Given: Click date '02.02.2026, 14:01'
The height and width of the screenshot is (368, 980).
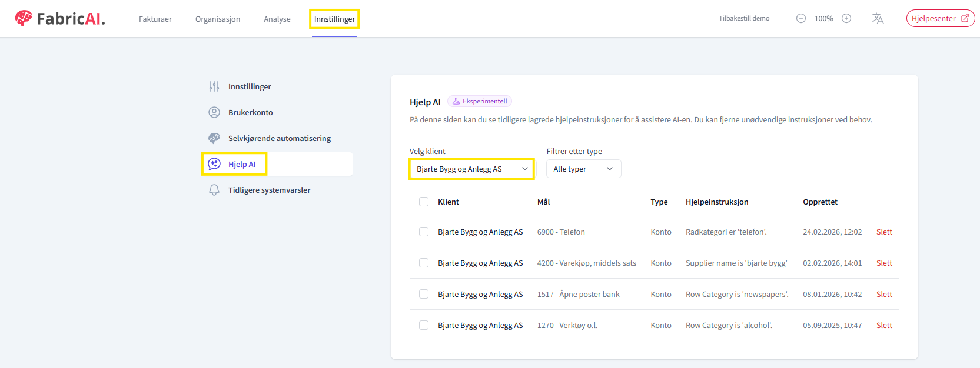Looking at the screenshot, I should point(832,263).
